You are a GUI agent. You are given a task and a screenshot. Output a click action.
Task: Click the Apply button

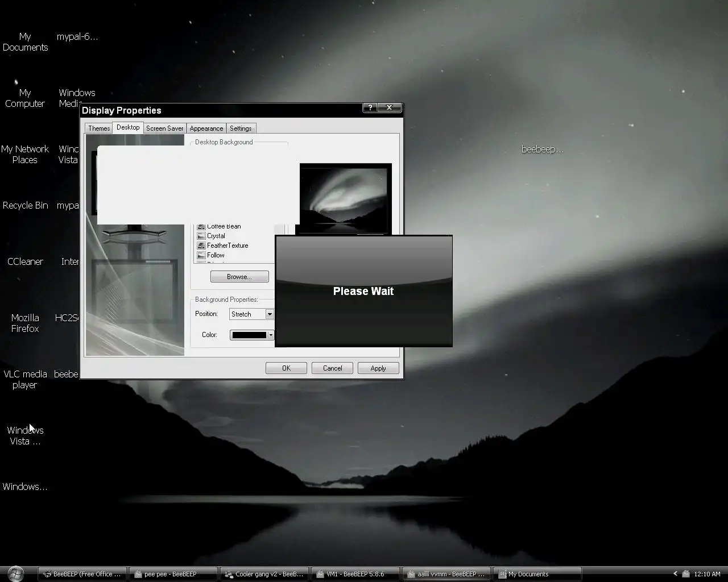(378, 368)
